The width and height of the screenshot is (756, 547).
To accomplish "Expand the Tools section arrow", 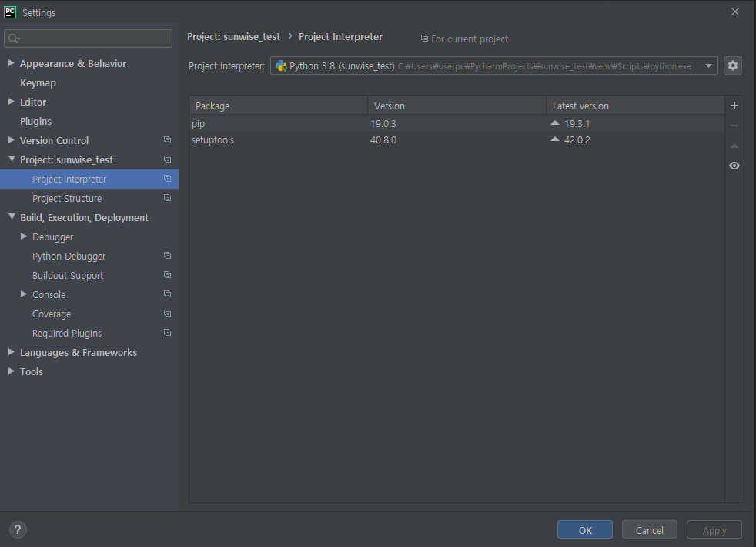I will tap(11, 371).
